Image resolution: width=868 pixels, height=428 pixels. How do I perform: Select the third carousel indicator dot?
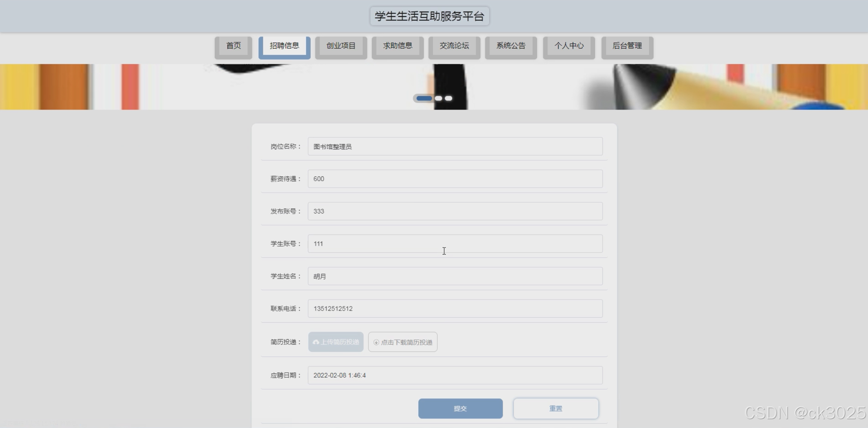448,98
